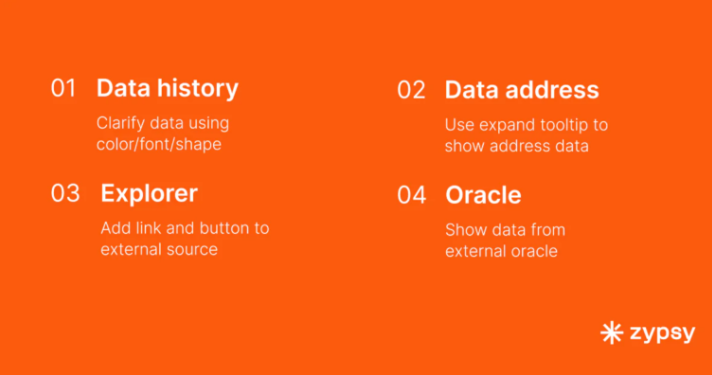Click 'show address data' text line
712x375 pixels.
pyautogui.click(x=517, y=146)
